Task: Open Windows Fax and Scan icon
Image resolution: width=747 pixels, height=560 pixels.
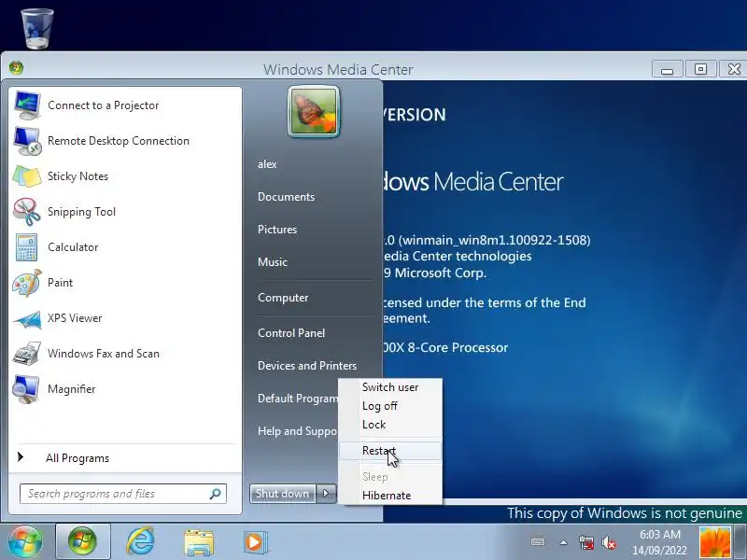Action: pyautogui.click(x=27, y=354)
